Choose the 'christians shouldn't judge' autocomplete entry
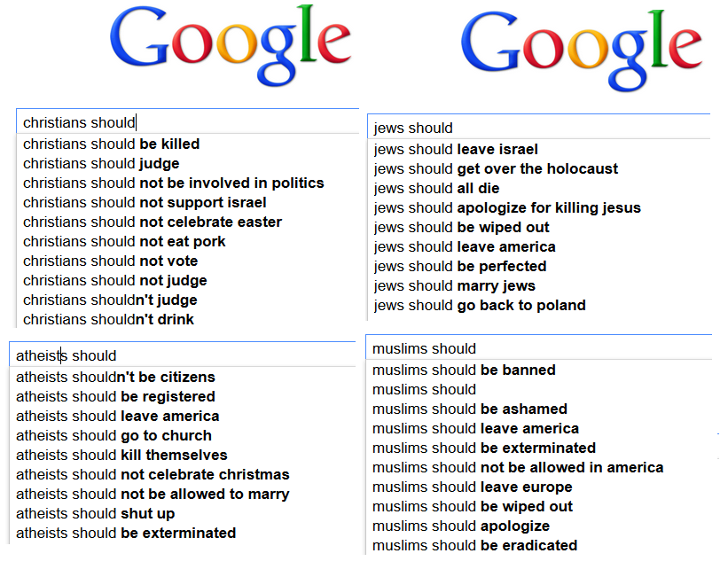The width and height of the screenshot is (728, 569). [x=110, y=300]
